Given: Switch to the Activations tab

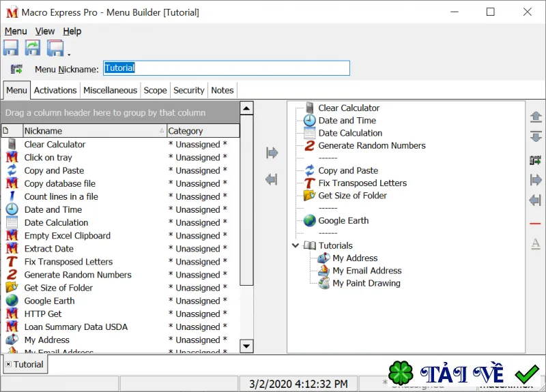Looking at the screenshot, I should click(x=55, y=91).
